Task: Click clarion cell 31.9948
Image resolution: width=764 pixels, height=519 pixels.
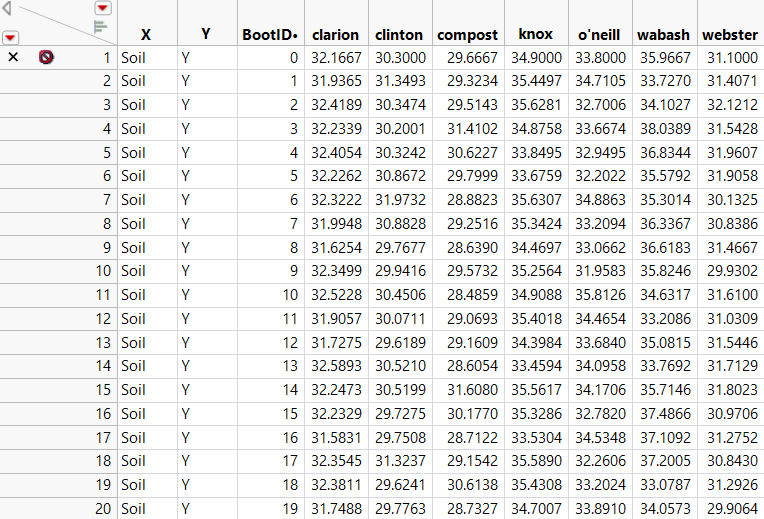Action: pos(337,224)
